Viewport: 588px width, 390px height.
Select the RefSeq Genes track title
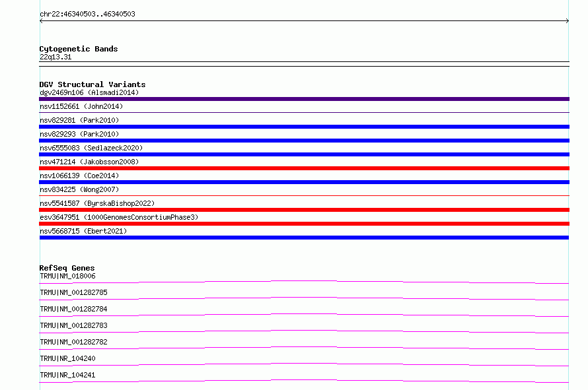pyautogui.click(x=67, y=268)
